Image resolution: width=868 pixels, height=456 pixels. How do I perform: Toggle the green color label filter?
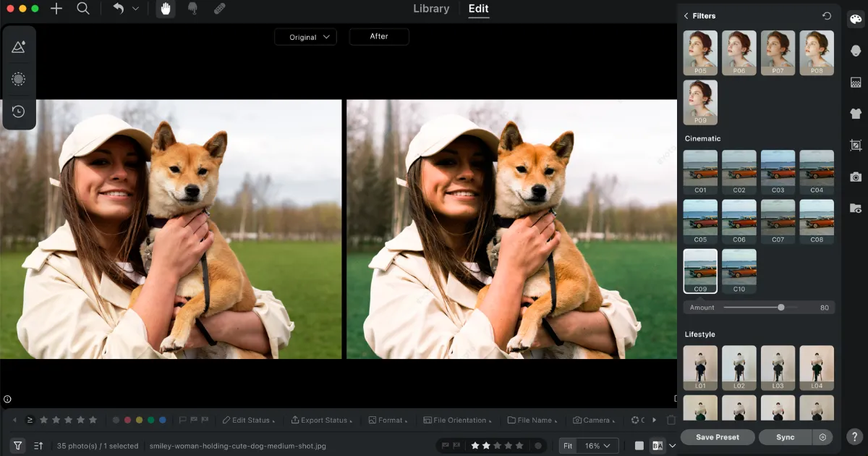pos(151,420)
